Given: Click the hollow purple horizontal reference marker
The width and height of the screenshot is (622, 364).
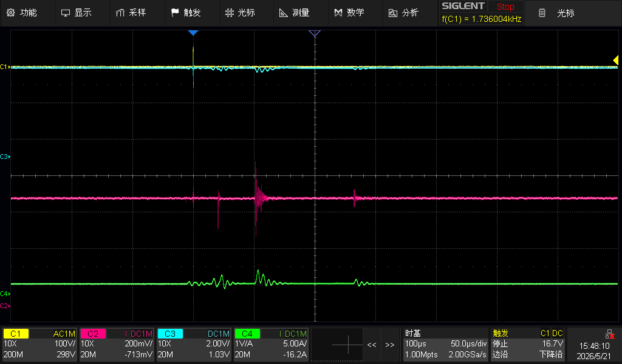Looking at the screenshot, I should tap(315, 33).
